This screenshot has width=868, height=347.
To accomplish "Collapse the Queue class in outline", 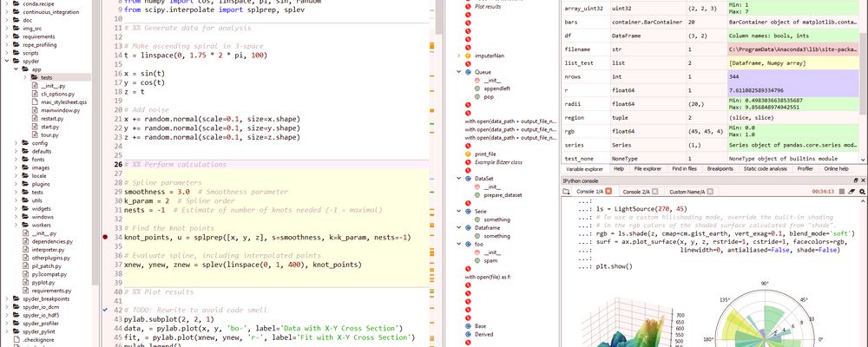I will coord(459,72).
